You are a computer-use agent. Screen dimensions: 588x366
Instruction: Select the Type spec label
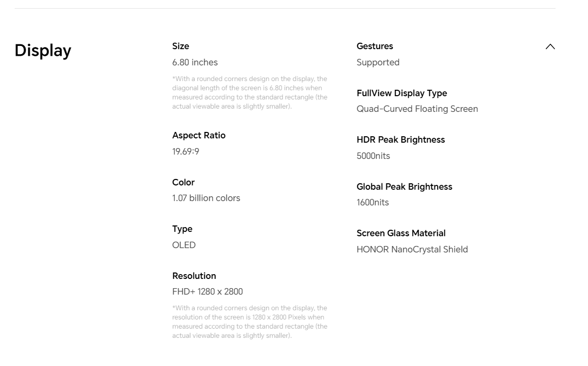(x=182, y=229)
